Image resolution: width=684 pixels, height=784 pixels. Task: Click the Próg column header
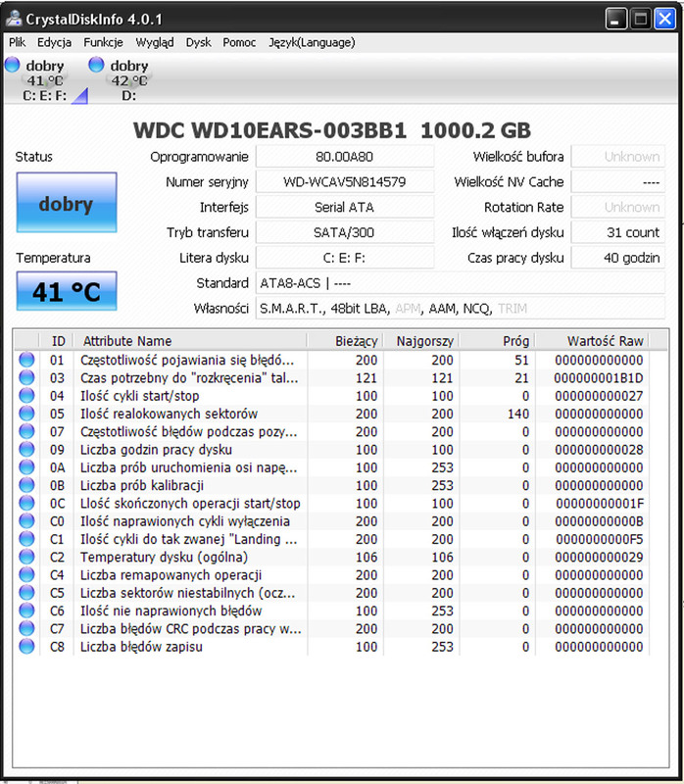click(x=498, y=341)
